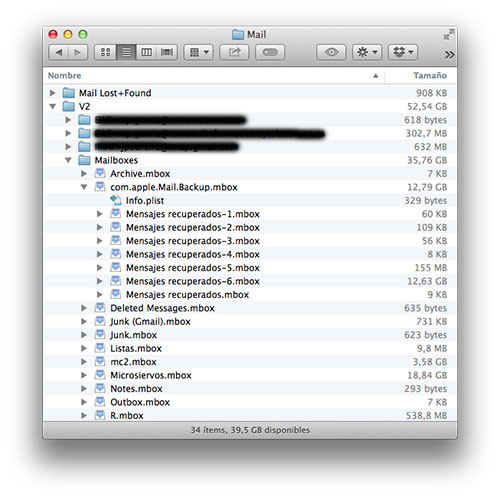This screenshot has height=498, width=500.
Task: Expand mc2.mbox
Action: (84, 362)
